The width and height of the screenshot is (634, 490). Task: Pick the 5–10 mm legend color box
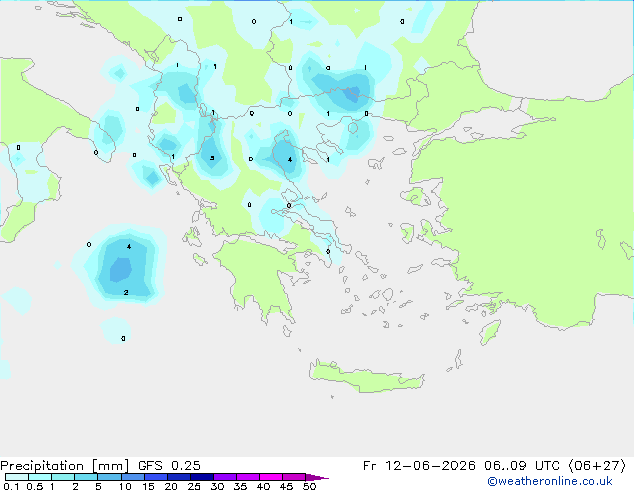tap(109, 477)
